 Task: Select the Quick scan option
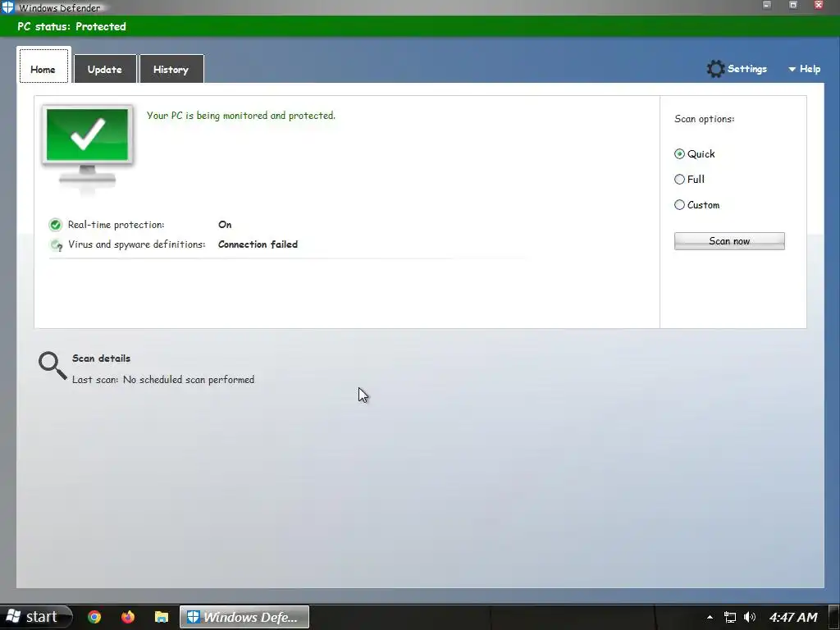[x=694, y=154]
